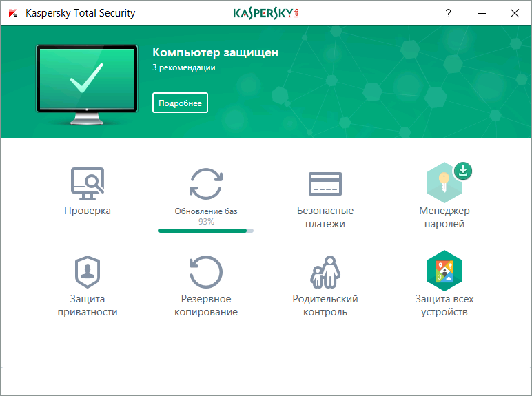The image size is (532, 396).
Task: Click the Компьютер защищен heading
Action: (x=215, y=52)
